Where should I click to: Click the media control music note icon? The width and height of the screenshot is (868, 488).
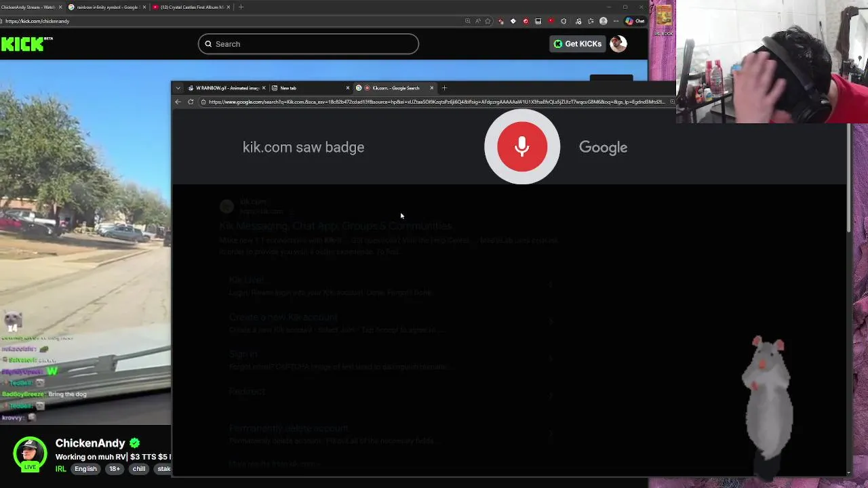pos(578,21)
